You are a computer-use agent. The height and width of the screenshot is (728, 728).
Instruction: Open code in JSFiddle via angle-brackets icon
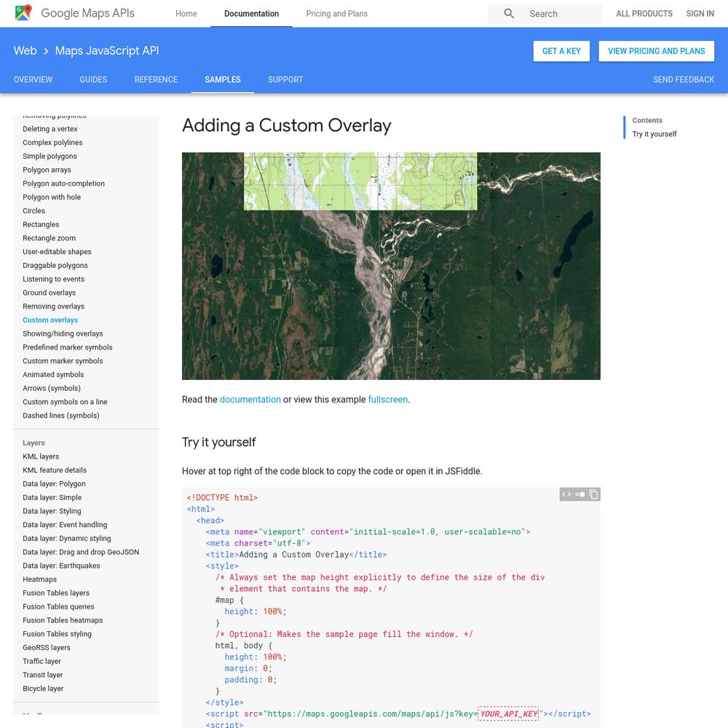tap(566, 494)
